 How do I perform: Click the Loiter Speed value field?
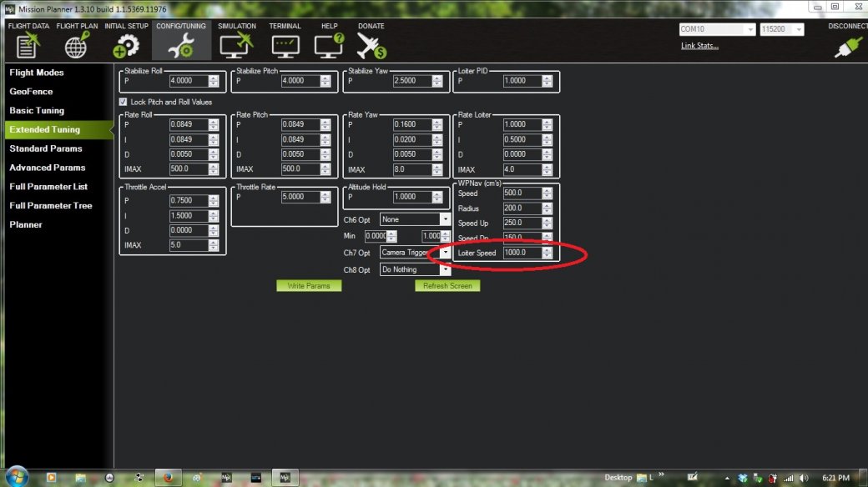tap(522, 253)
